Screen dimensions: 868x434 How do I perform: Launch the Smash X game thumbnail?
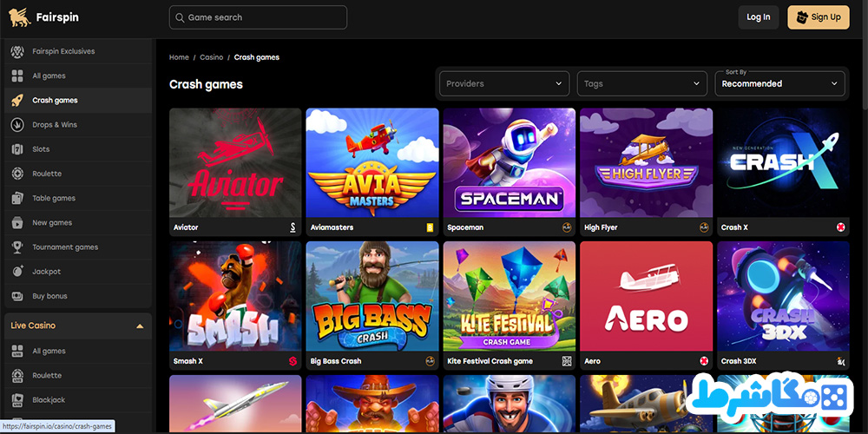tap(235, 296)
